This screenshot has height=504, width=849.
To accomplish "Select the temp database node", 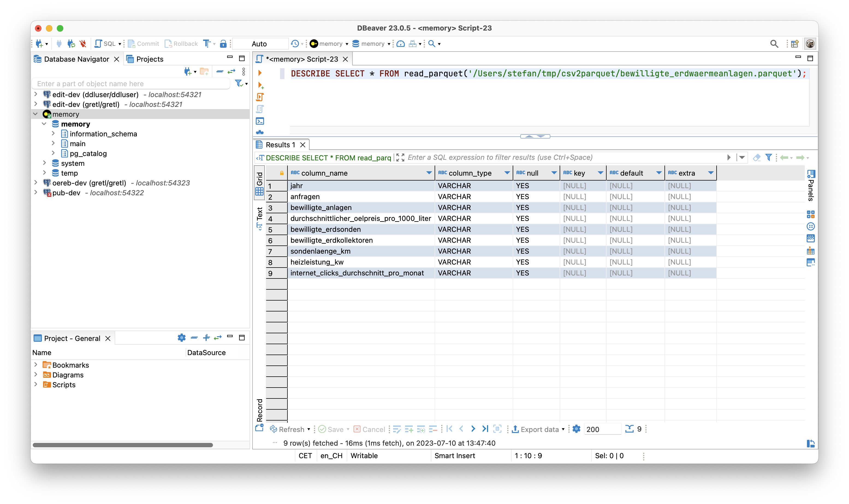I will 69,173.
